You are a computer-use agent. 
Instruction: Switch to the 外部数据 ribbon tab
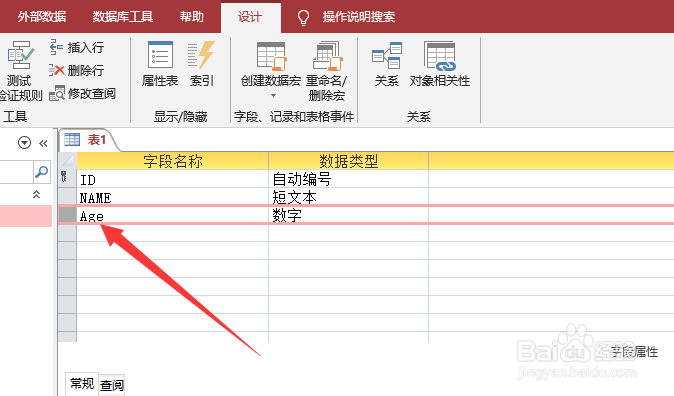(42, 17)
